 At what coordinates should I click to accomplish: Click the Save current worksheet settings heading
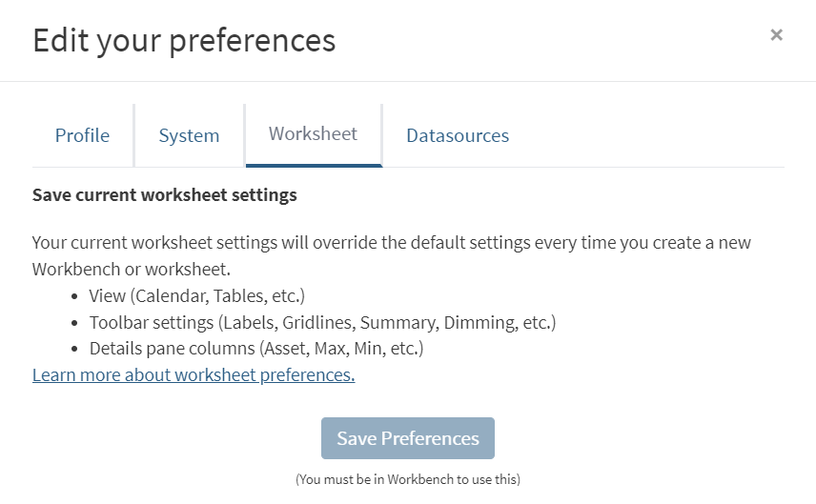(x=165, y=195)
